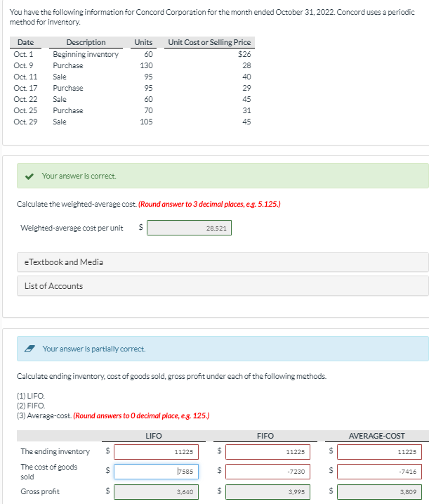Click the 'Your answer is partially correct.' message
Screen dimensions: 429x504
94,349
